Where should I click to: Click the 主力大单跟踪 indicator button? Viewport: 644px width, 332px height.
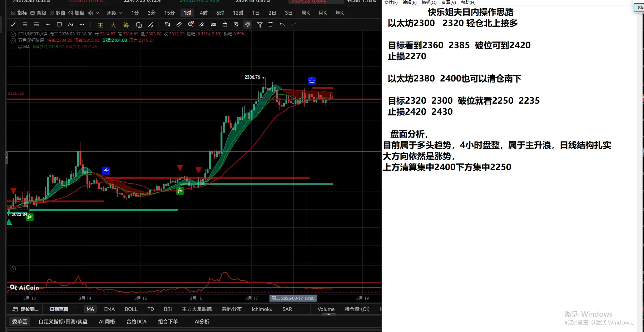coord(197,309)
